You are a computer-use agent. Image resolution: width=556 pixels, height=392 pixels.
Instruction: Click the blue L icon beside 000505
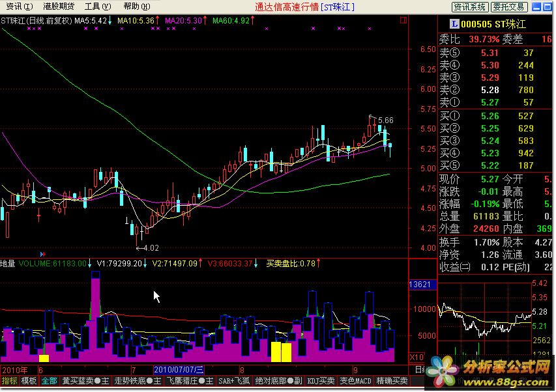click(x=454, y=24)
